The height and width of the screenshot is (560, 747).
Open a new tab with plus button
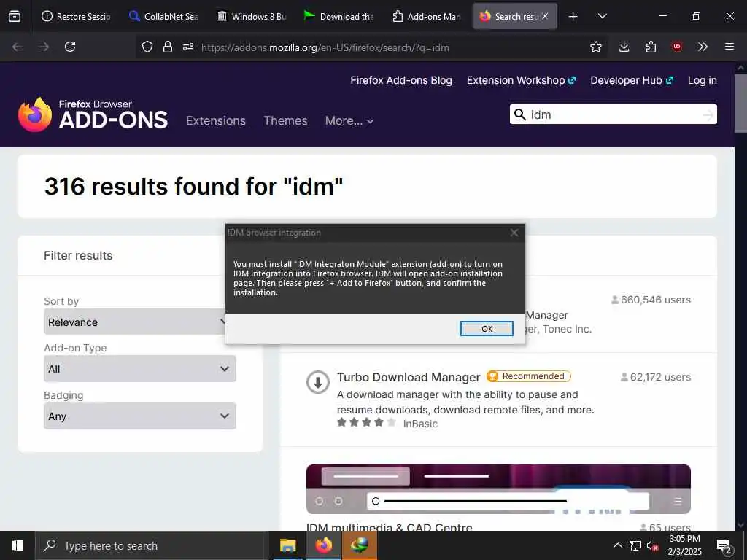click(x=573, y=17)
